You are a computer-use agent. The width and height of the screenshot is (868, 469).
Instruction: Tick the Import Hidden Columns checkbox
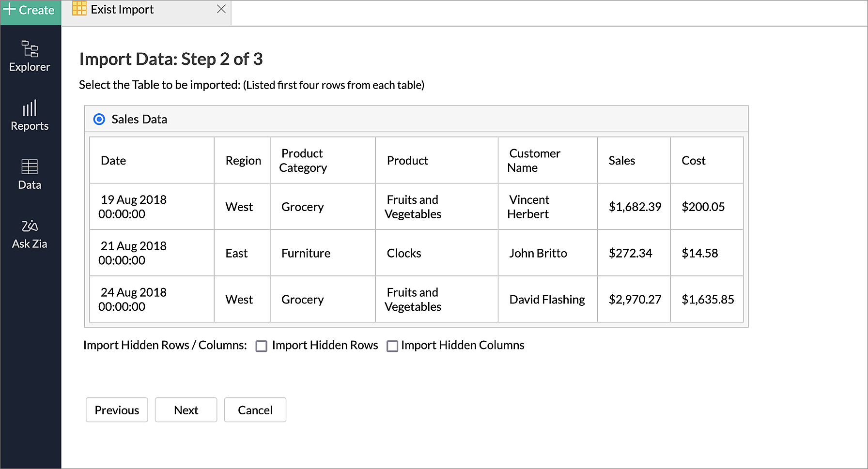(x=392, y=346)
